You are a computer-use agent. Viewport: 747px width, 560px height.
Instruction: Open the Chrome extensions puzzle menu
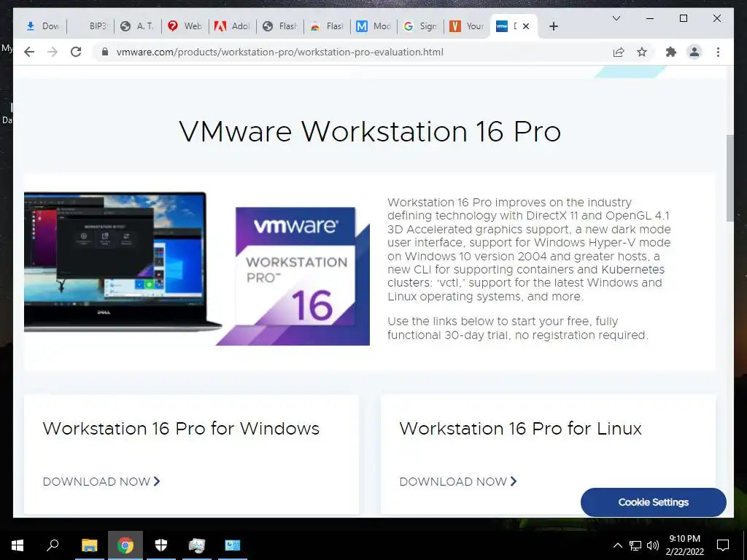click(x=671, y=52)
